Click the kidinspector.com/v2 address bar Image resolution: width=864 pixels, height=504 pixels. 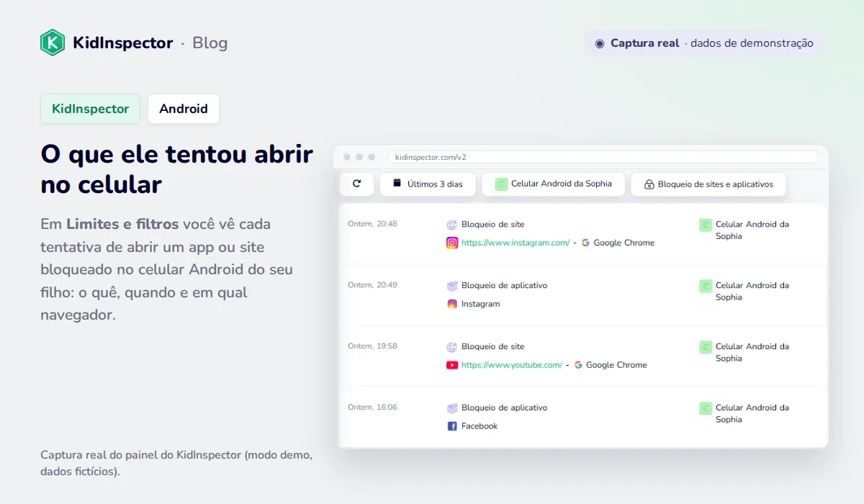pyautogui.click(x=603, y=157)
